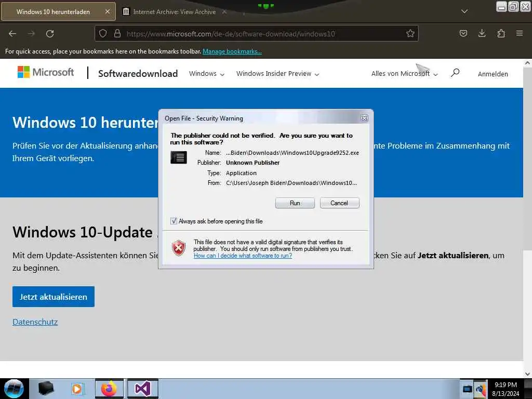Open Visual Studio from the taskbar

[x=143, y=389]
